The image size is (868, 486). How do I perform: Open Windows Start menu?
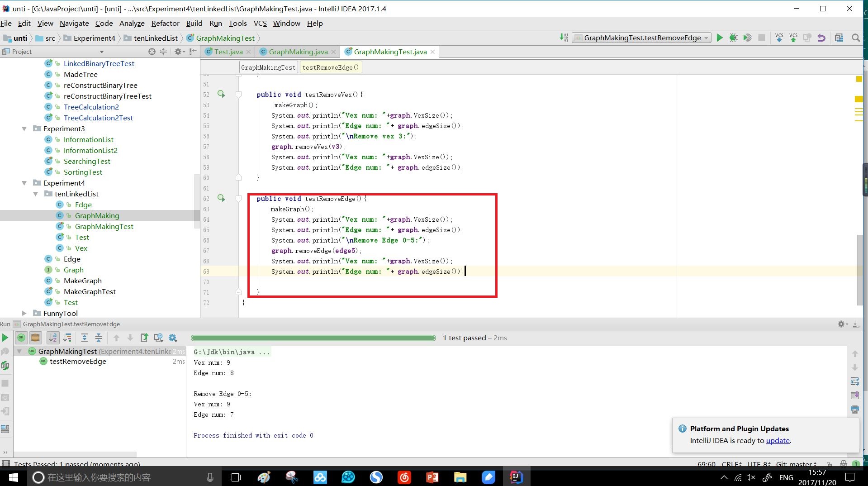13,477
